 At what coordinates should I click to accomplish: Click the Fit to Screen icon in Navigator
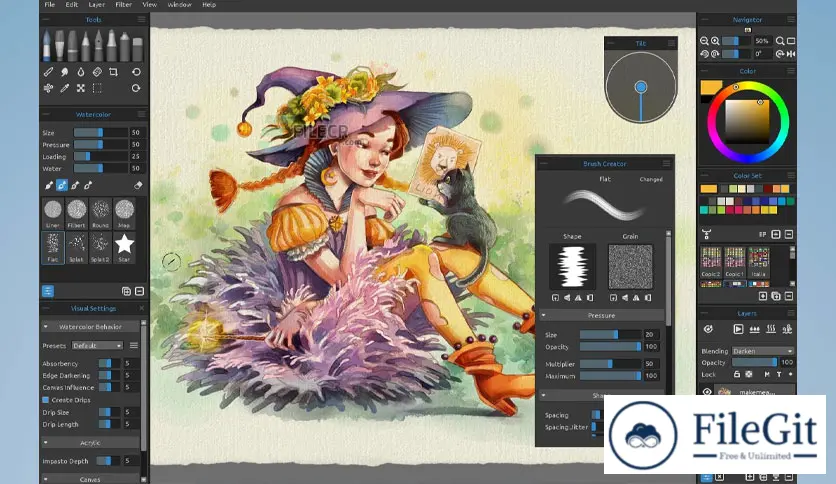791,41
